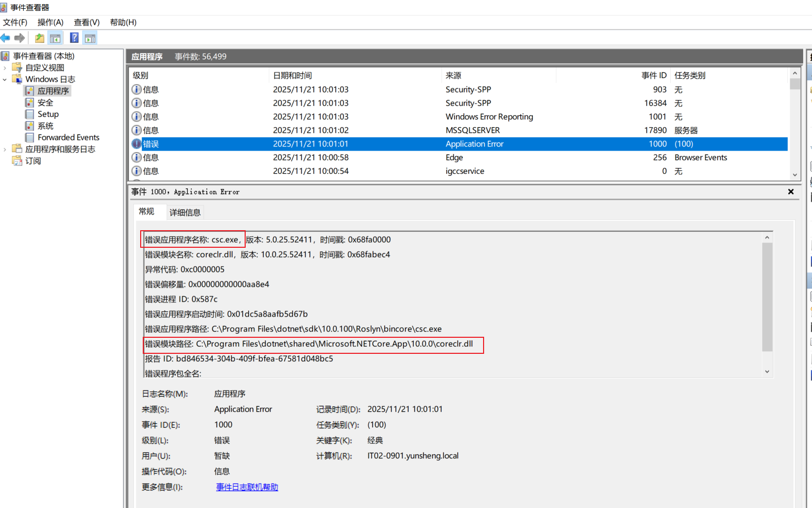Image resolution: width=812 pixels, height=508 pixels.
Task: Expand the 自定义视图 tree node
Action: pos(5,68)
